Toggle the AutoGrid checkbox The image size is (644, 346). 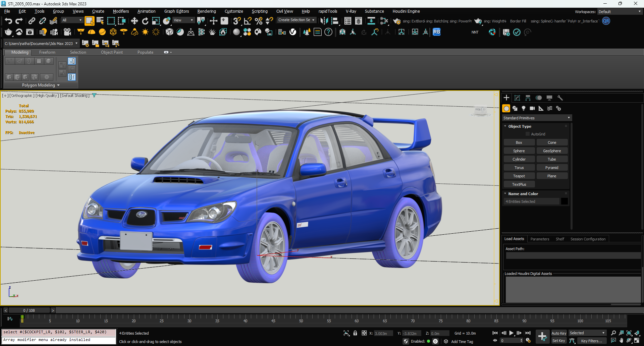(528, 134)
